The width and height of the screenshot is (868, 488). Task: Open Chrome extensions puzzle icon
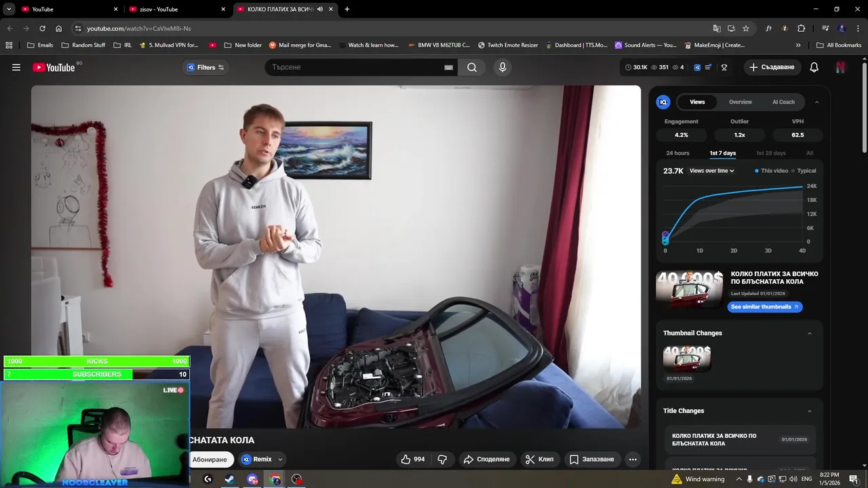tap(802, 28)
